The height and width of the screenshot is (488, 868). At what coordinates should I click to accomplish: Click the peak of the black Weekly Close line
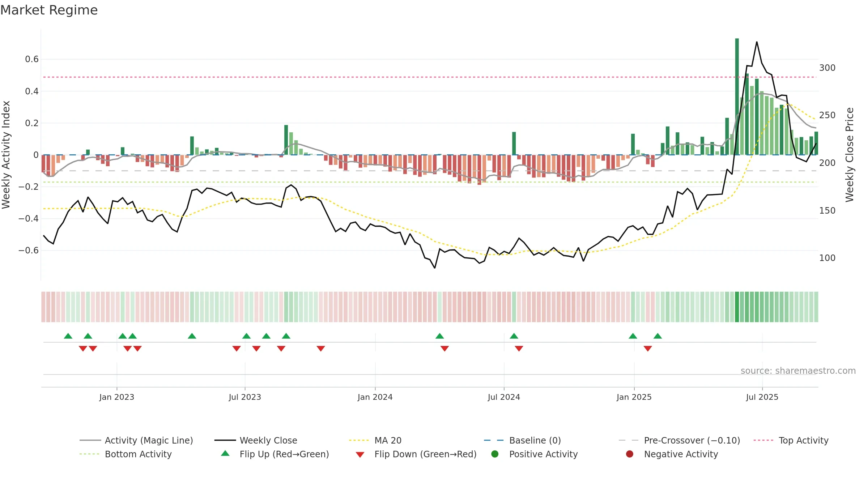pos(757,42)
